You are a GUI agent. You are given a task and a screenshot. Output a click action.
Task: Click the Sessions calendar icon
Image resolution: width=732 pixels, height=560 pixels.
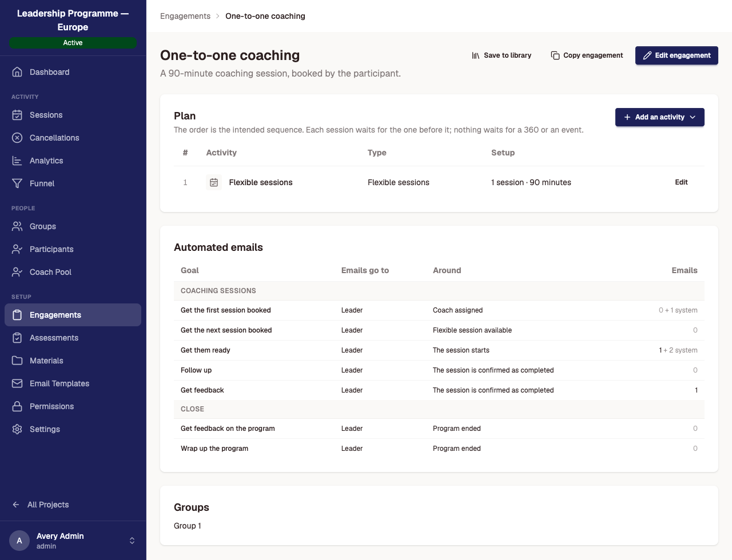17,115
